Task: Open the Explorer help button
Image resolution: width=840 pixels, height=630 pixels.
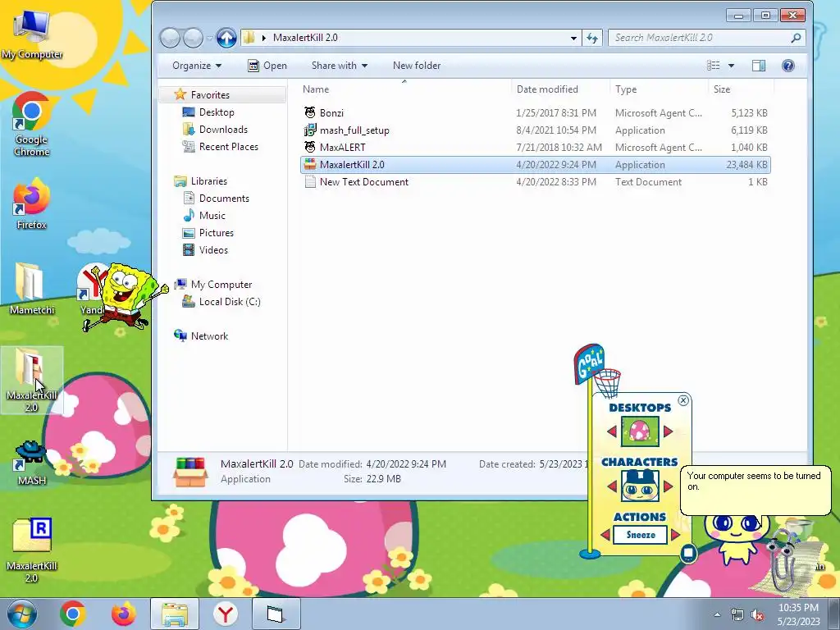Action: click(788, 66)
